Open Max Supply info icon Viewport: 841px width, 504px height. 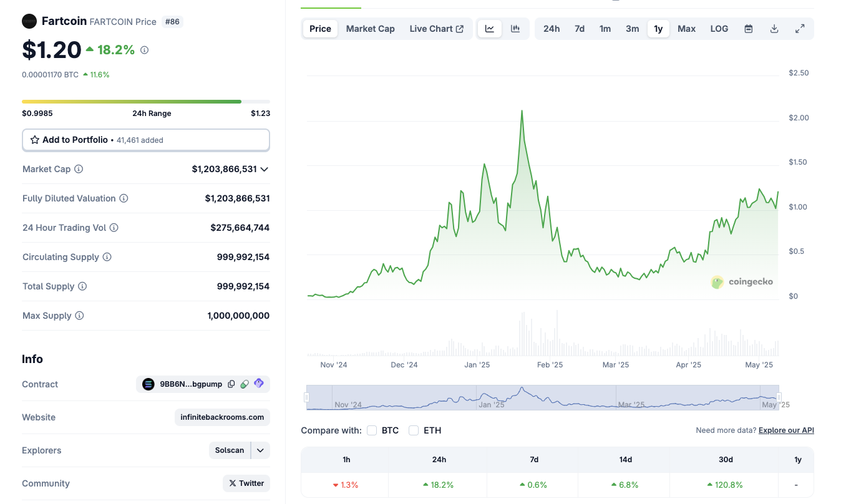click(79, 316)
